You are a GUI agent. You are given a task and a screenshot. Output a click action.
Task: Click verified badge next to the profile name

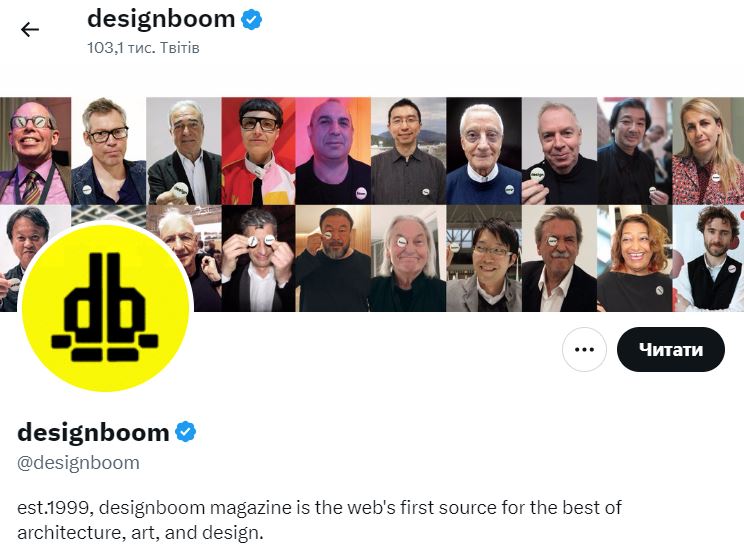tap(186, 432)
